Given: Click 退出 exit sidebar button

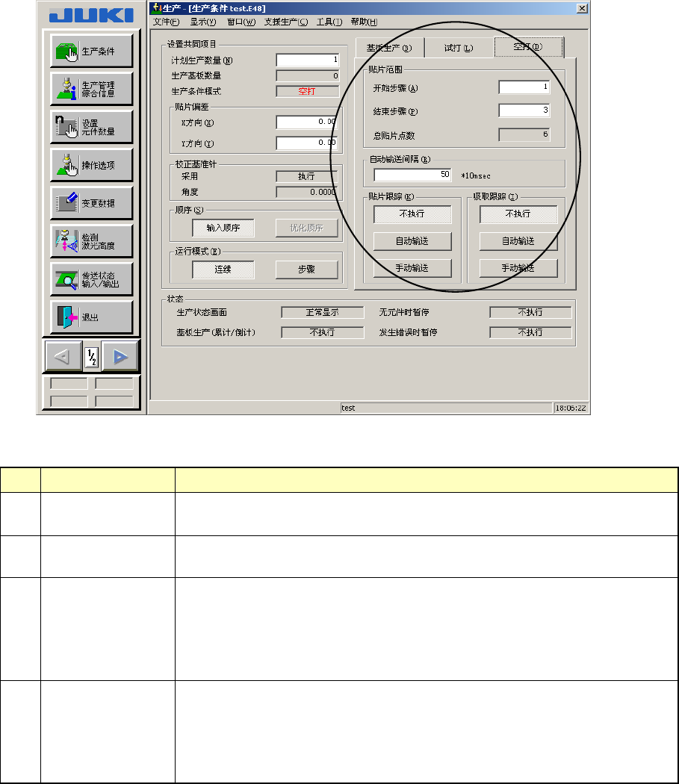Looking at the screenshot, I should tap(92, 317).
